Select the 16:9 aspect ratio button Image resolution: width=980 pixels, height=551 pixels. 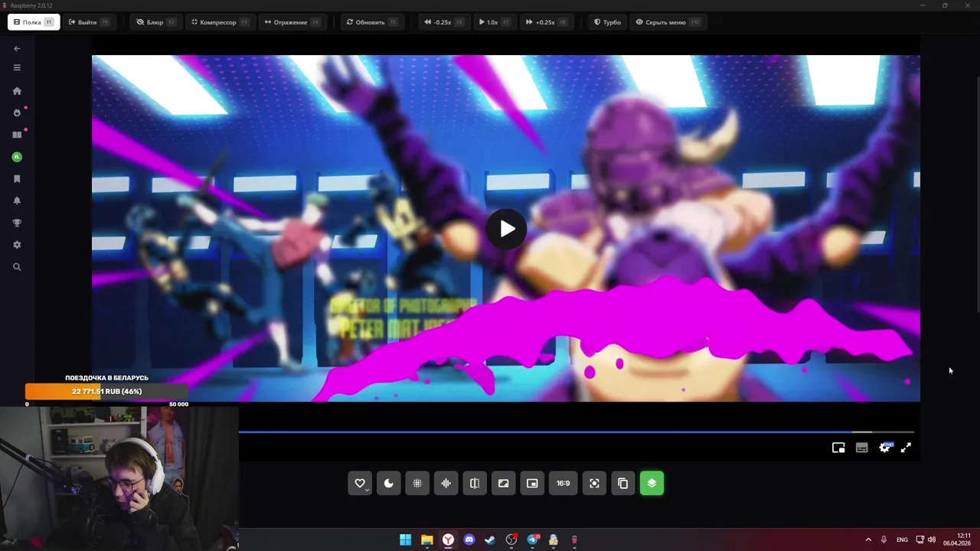pyautogui.click(x=563, y=483)
